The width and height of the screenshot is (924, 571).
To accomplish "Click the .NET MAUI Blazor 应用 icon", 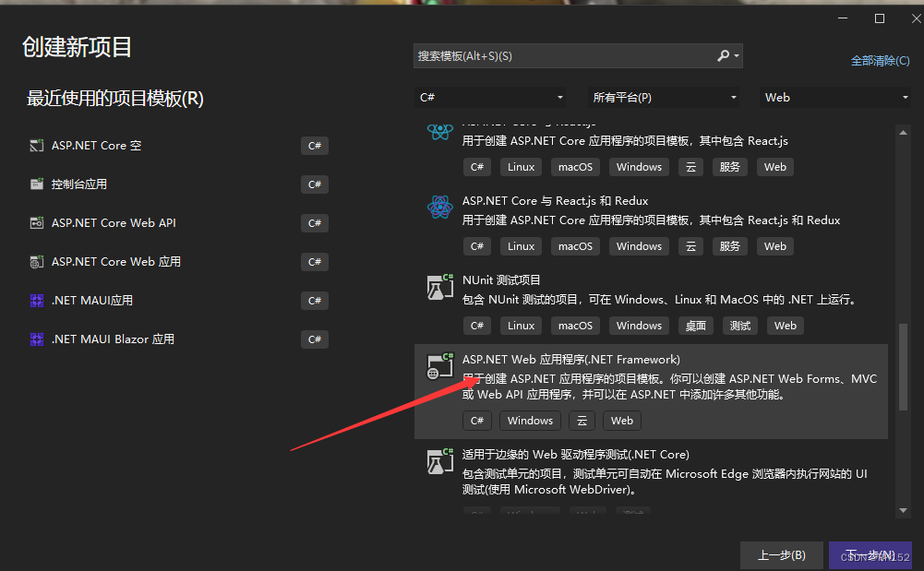I will click(x=37, y=339).
